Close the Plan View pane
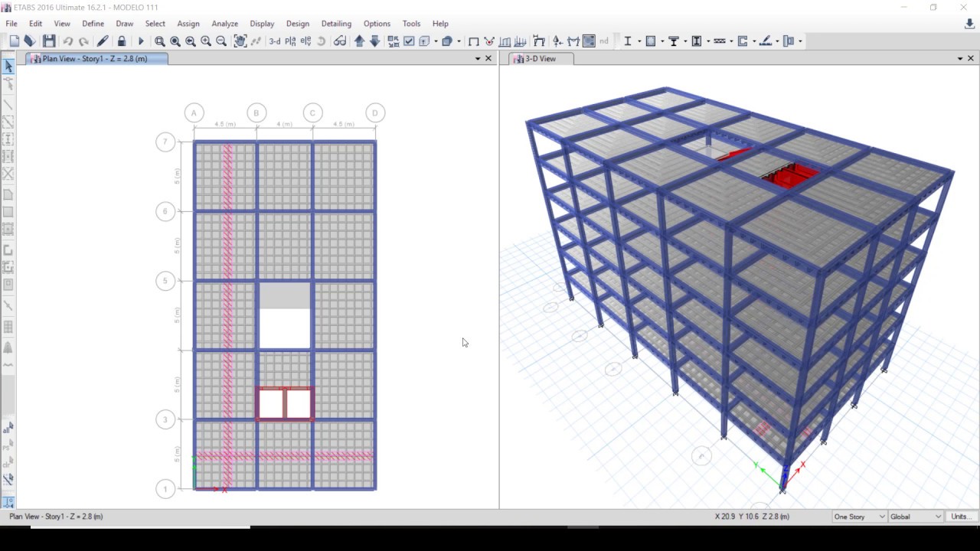This screenshot has height=551, width=980. (x=488, y=59)
